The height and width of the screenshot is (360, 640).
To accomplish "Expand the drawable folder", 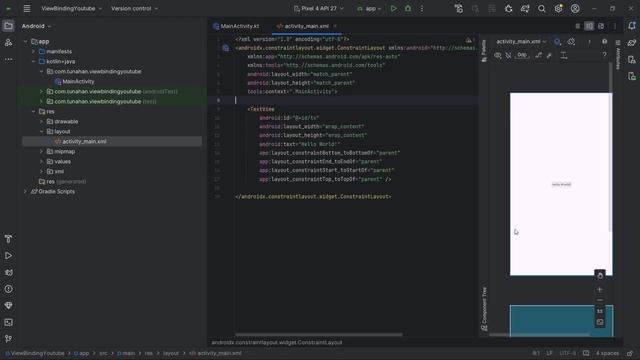I will pos(41,122).
